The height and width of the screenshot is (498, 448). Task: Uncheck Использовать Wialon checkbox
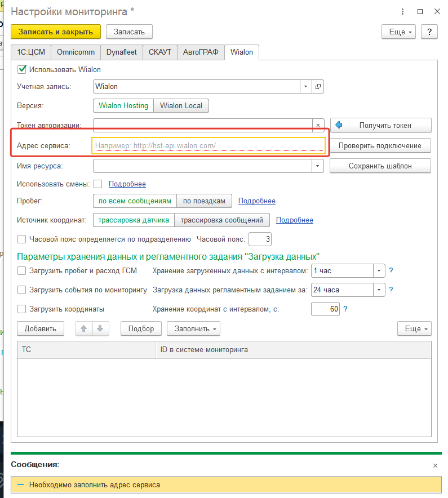(x=23, y=69)
